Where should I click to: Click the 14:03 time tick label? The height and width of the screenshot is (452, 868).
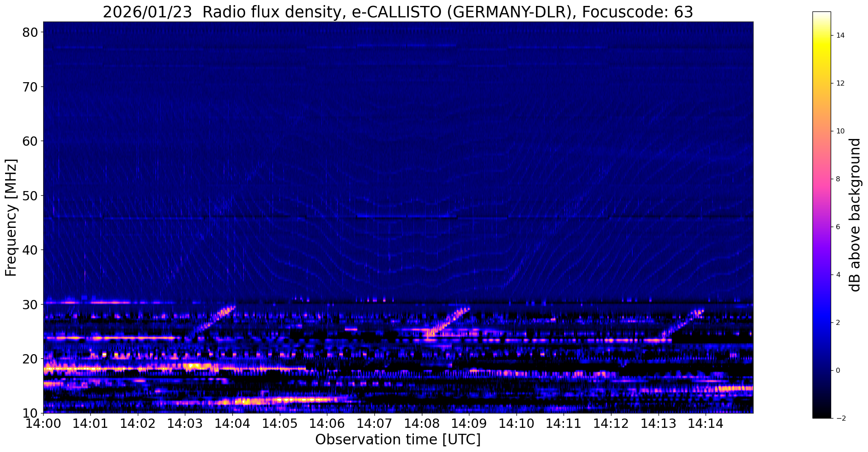coord(185,423)
